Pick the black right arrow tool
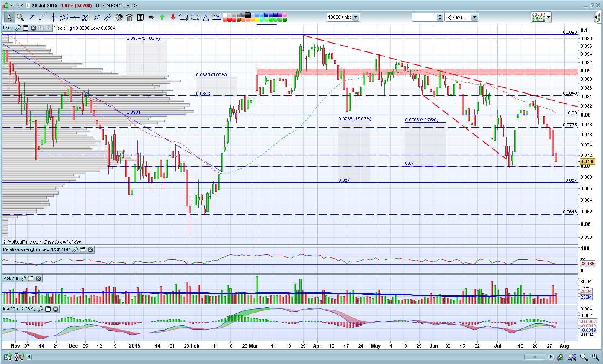This screenshot has width=603, height=364. [151, 17]
